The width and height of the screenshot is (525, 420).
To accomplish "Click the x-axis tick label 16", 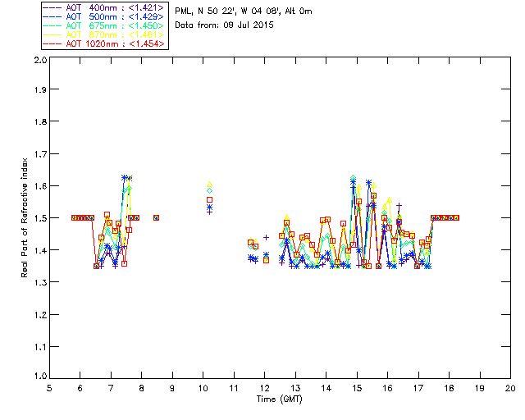I will click(x=387, y=388).
